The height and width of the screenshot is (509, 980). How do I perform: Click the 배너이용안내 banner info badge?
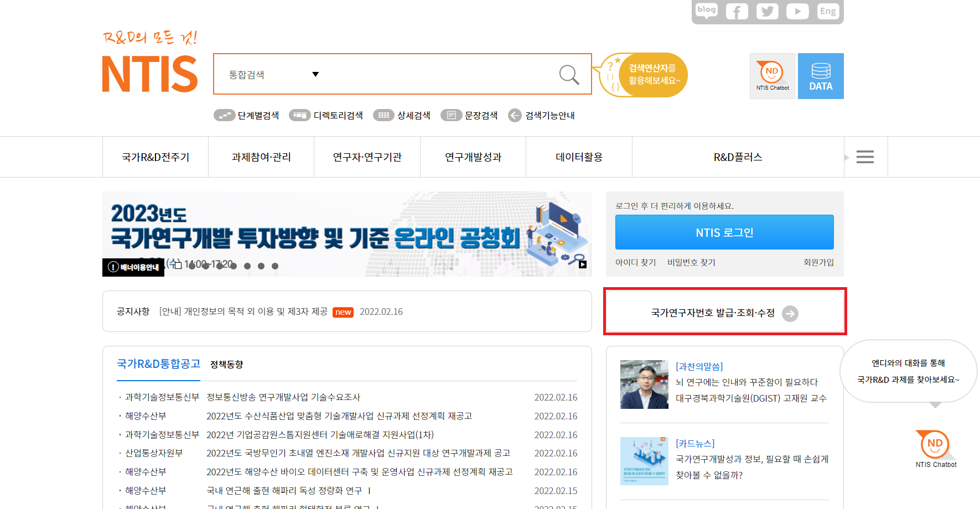133,267
